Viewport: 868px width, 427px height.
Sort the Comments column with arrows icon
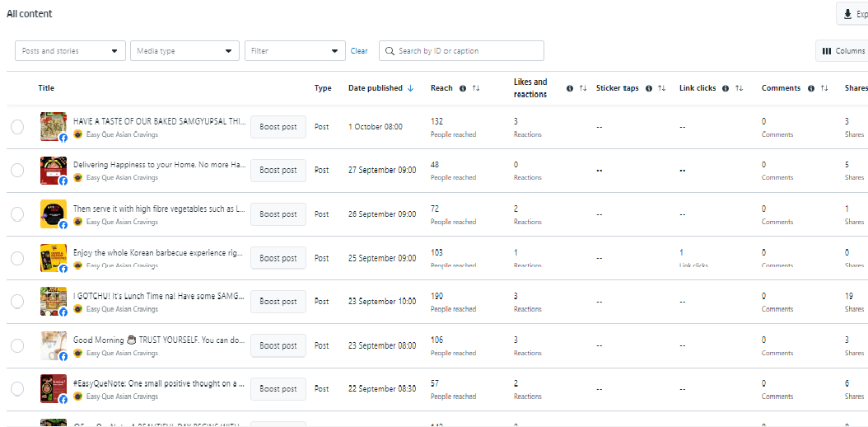click(824, 88)
